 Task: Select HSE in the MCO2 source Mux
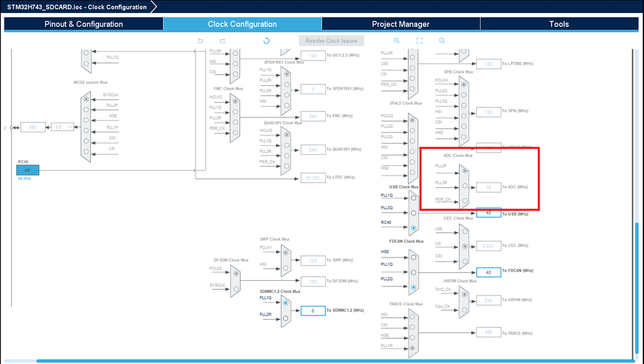pyautogui.click(x=86, y=120)
